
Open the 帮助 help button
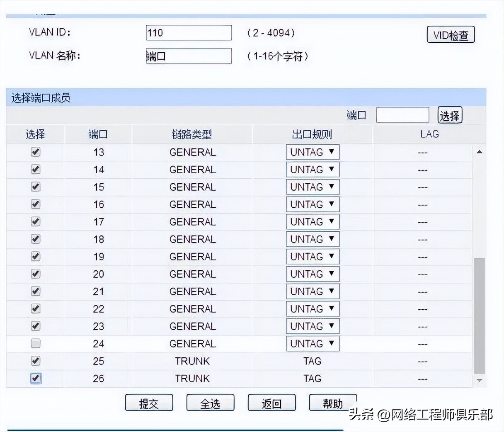[333, 402]
